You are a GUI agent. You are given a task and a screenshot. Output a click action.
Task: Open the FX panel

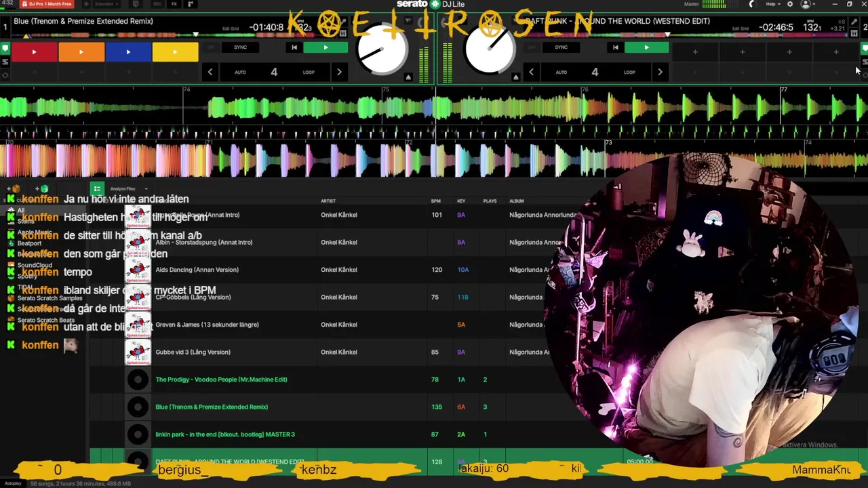[x=174, y=4]
